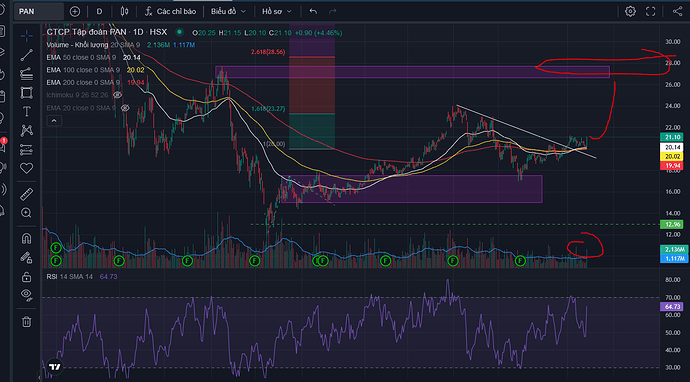Show the hidden EMA 20 indicator
This screenshot has height=382, width=690.
click(x=125, y=107)
